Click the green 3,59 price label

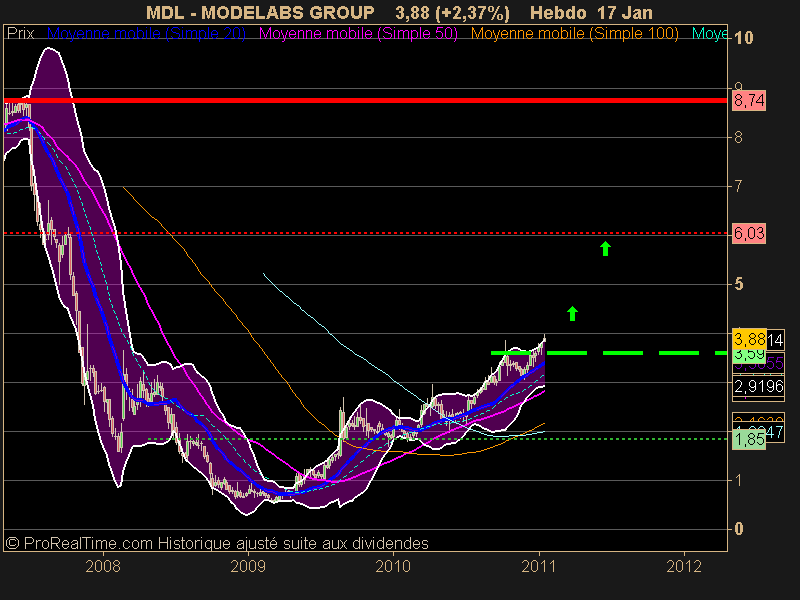point(749,354)
